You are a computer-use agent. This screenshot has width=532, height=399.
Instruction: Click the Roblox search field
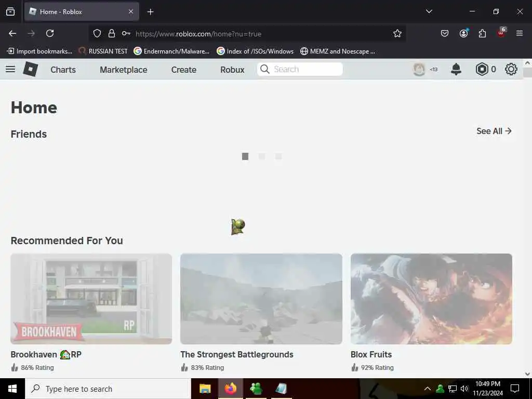tap(300, 69)
